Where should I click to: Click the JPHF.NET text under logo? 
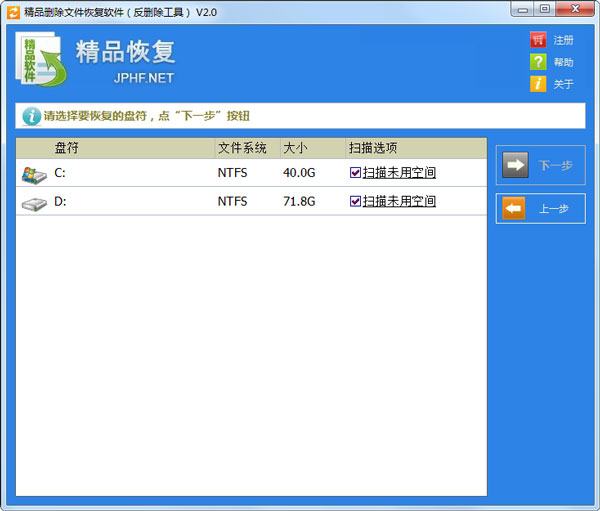[x=143, y=78]
